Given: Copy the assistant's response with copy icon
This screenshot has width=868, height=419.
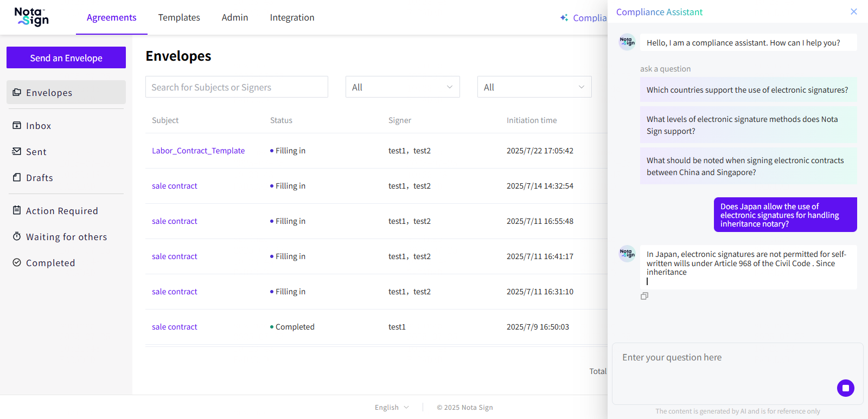Looking at the screenshot, I should (x=644, y=296).
